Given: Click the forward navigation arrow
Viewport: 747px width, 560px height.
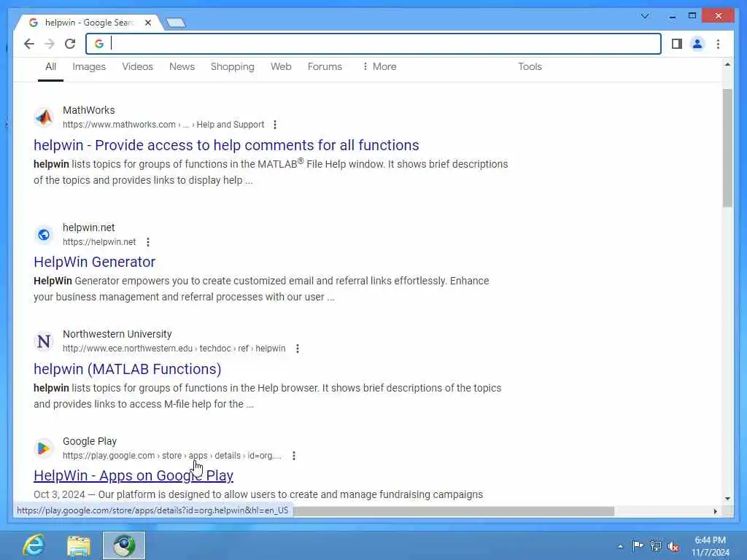Looking at the screenshot, I should pyautogui.click(x=50, y=44).
